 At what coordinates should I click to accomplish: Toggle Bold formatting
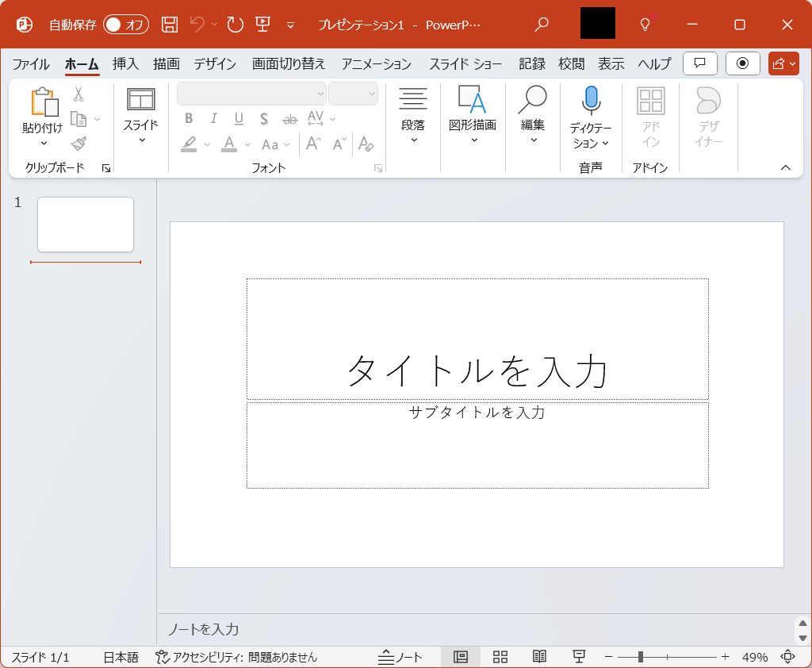pyautogui.click(x=189, y=119)
